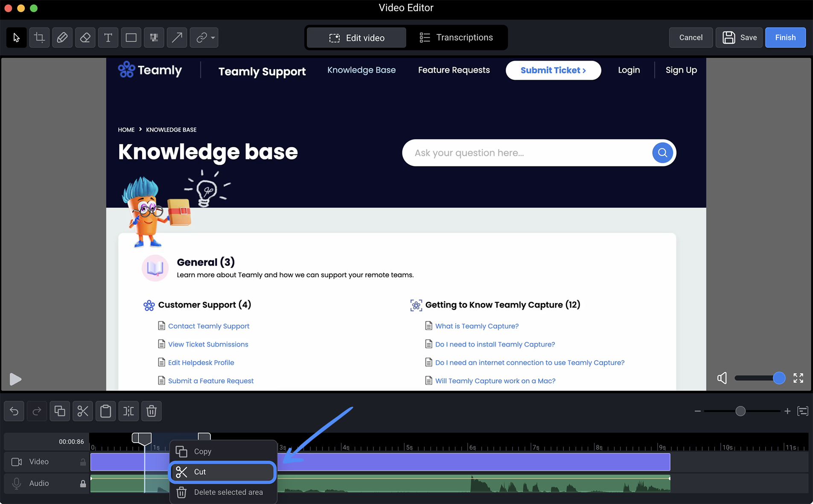Switch to the Edit video tab
The image size is (813, 504).
(357, 38)
